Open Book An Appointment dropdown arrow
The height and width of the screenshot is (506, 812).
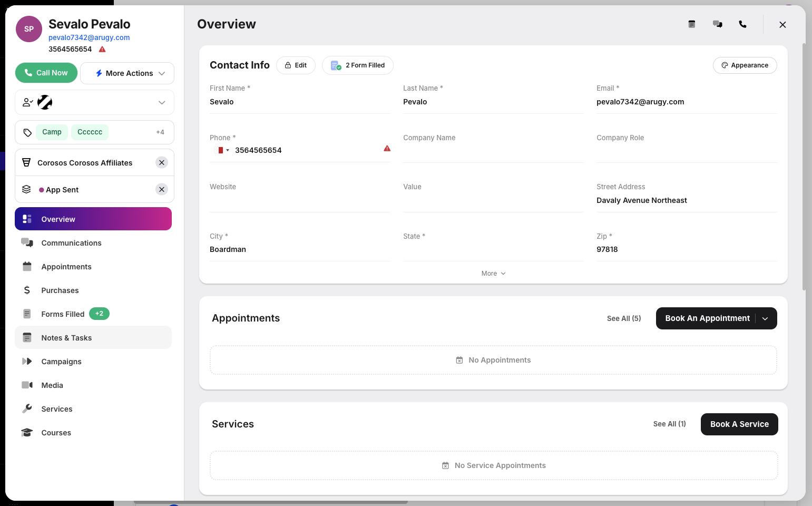pyautogui.click(x=765, y=318)
